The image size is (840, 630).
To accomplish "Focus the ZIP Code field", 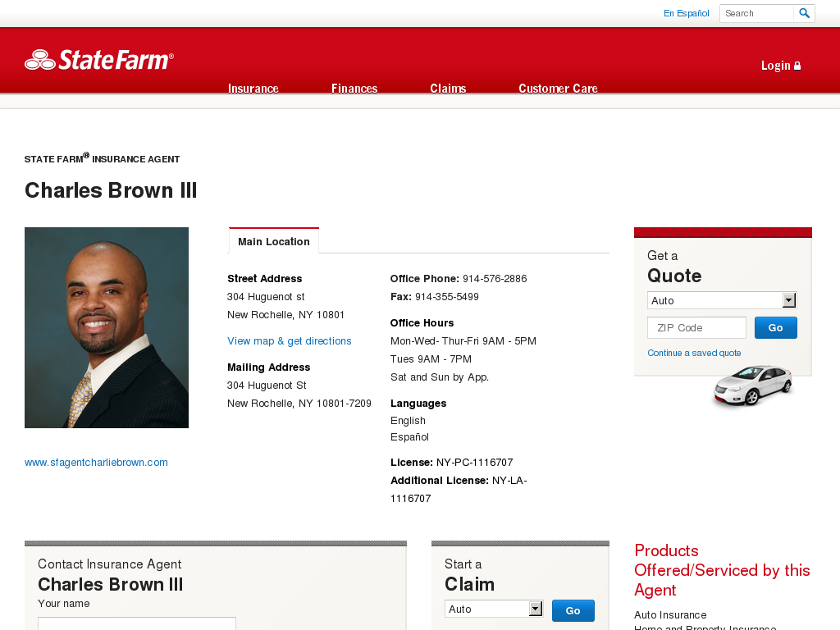I will pyautogui.click(x=696, y=328).
